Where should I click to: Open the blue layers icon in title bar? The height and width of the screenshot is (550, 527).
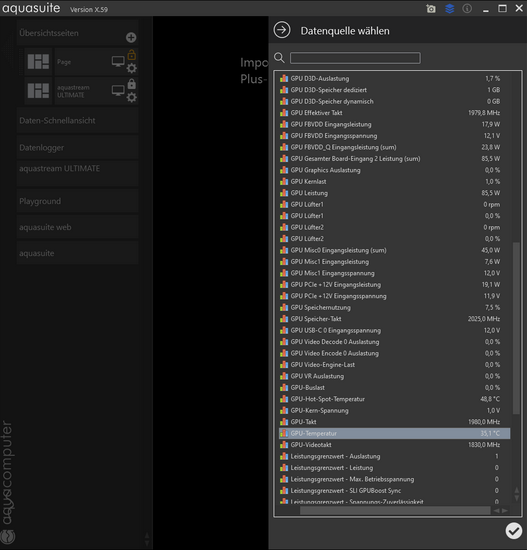449,8
